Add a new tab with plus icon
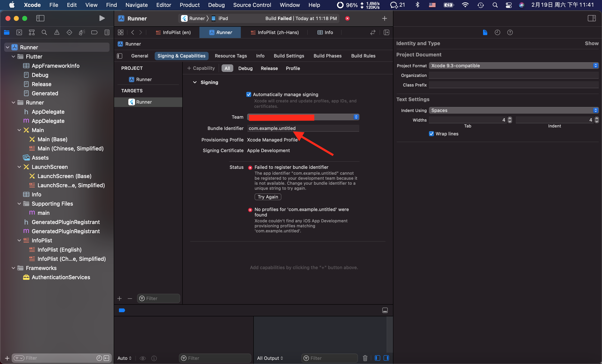 pyautogui.click(x=385, y=18)
